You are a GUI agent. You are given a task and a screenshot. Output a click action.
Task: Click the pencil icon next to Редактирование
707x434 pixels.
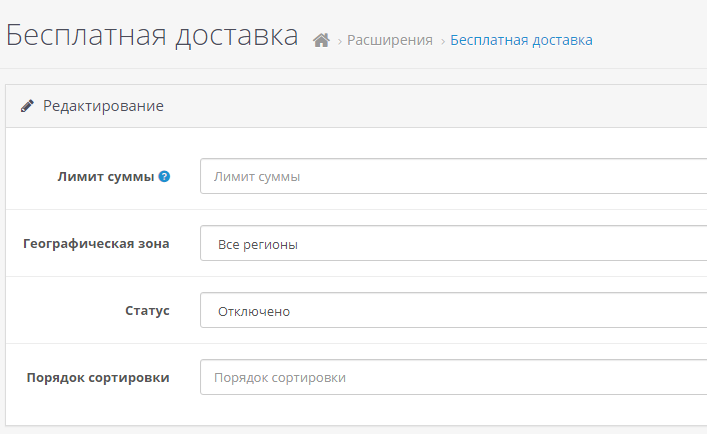[x=27, y=106]
